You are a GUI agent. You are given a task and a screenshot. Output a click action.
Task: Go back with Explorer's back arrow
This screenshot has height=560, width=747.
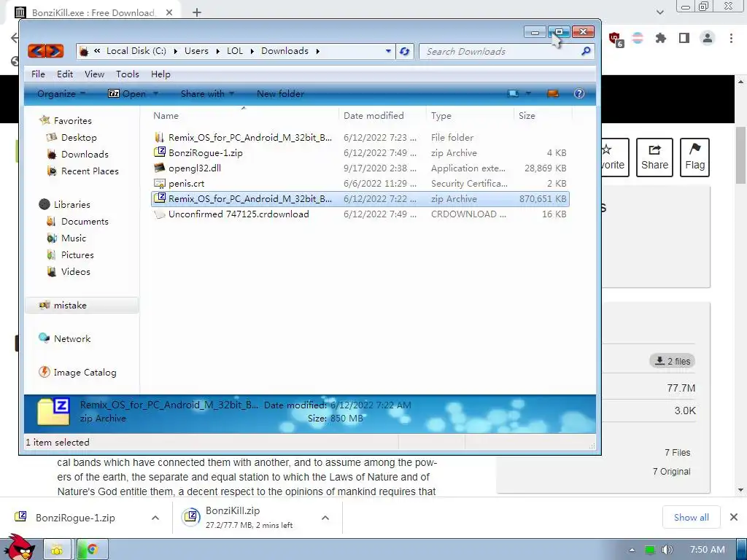click(37, 51)
